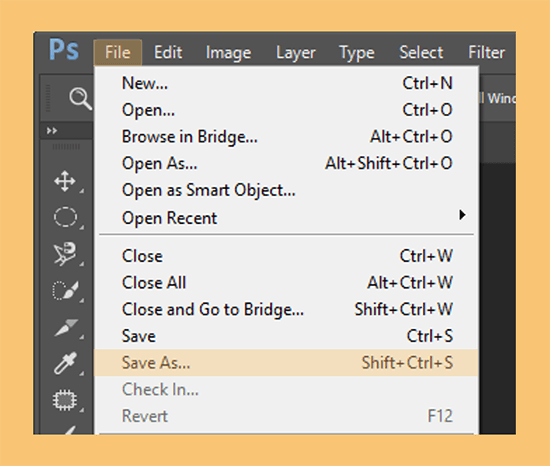Select the Quick Selection tool
Image resolution: width=550 pixels, height=466 pixels.
tap(65, 290)
